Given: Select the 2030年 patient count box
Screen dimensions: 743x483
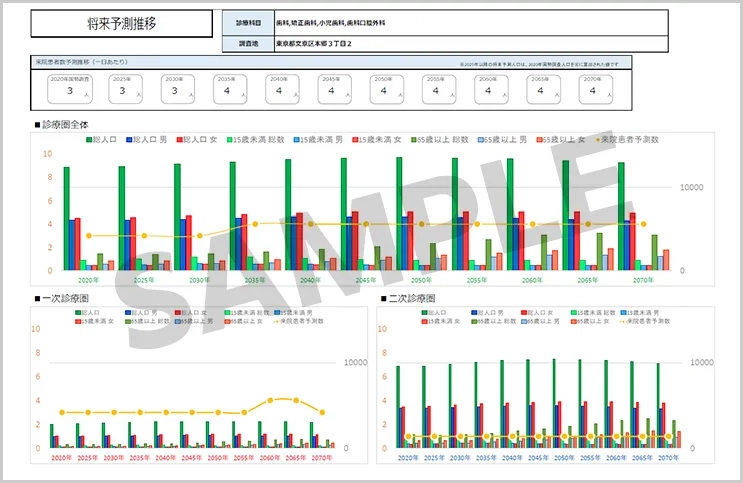Looking at the screenshot, I should [178, 89].
